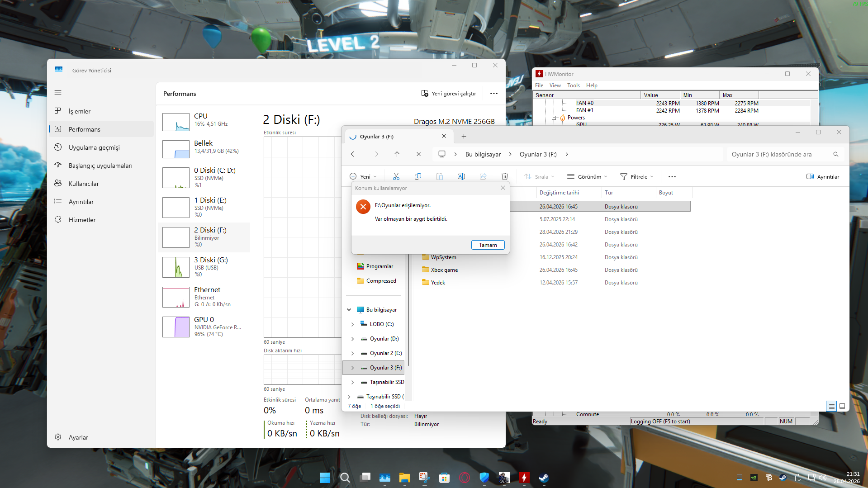Open Opera from the taskbar
Screen dimensions: 868x488
pos(465,478)
